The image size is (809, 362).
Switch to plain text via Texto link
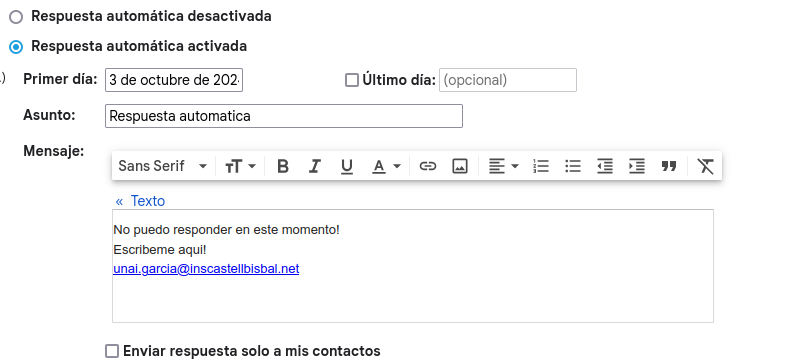(x=140, y=201)
